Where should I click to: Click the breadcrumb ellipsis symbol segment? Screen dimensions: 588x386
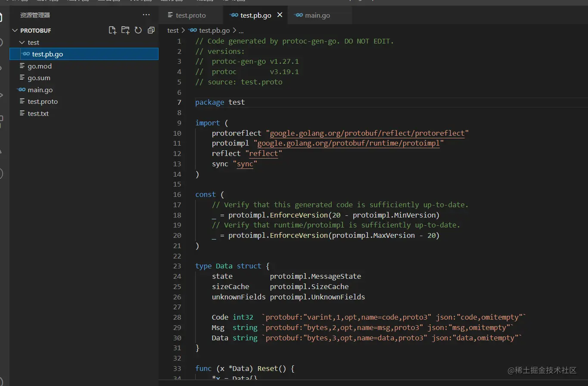(241, 31)
